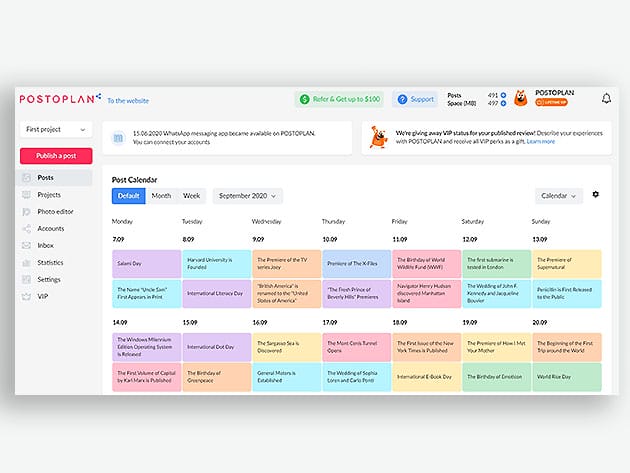The width and height of the screenshot is (630, 473).
Task: Open Statistics via its chart icon
Action: [x=27, y=262]
